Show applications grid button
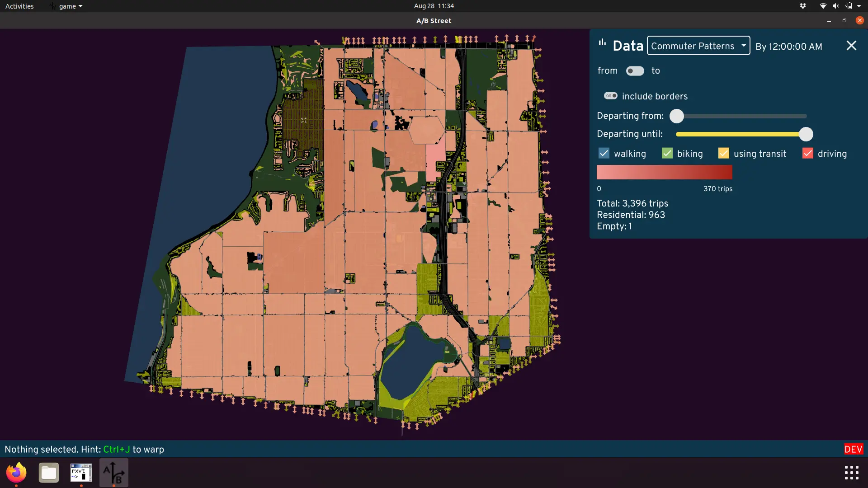The height and width of the screenshot is (488, 868). [851, 473]
